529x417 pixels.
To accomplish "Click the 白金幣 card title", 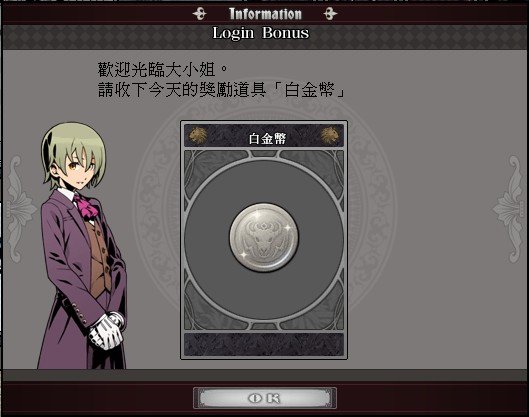I will (267, 138).
